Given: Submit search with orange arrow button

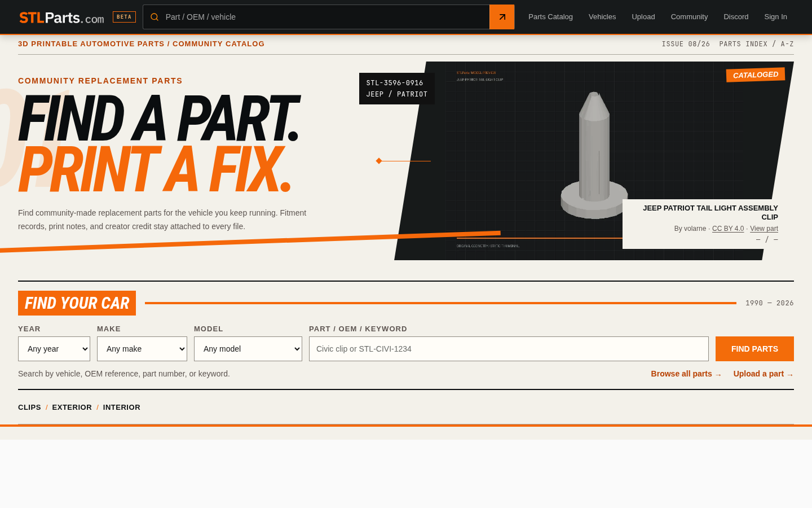Looking at the screenshot, I should click(x=502, y=17).
